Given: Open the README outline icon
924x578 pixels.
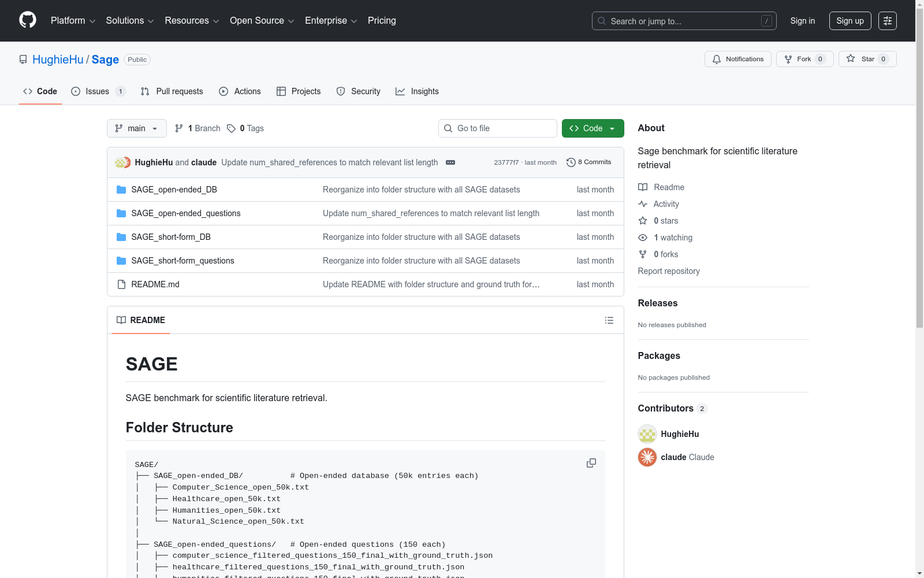Looking at the screenshot, I should [609, 320].
